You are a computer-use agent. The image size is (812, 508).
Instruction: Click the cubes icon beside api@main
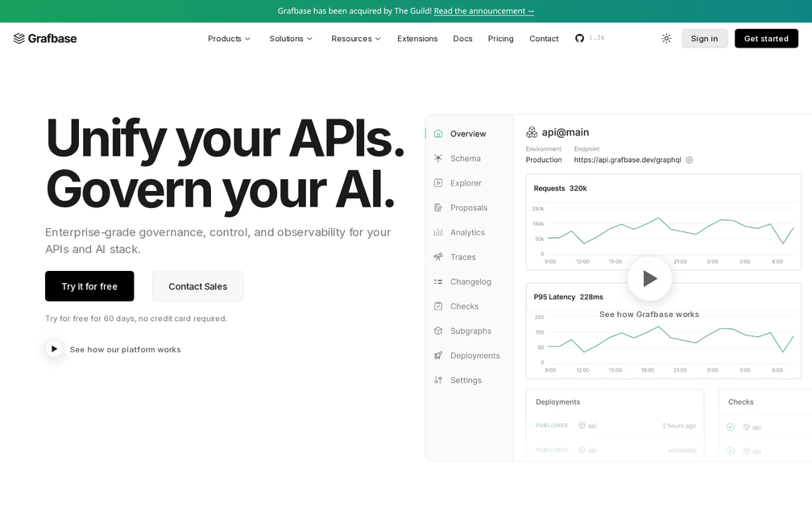(x=532, y=132)
